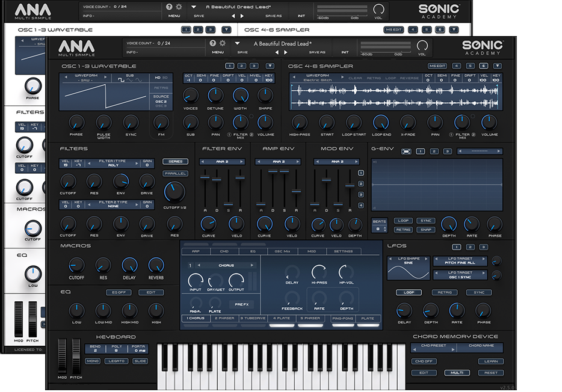This screenshot has width=562, height=392.
Task: Toggle the EQ OFF switch
Action: pyautogui.click(x=117, y=292)
